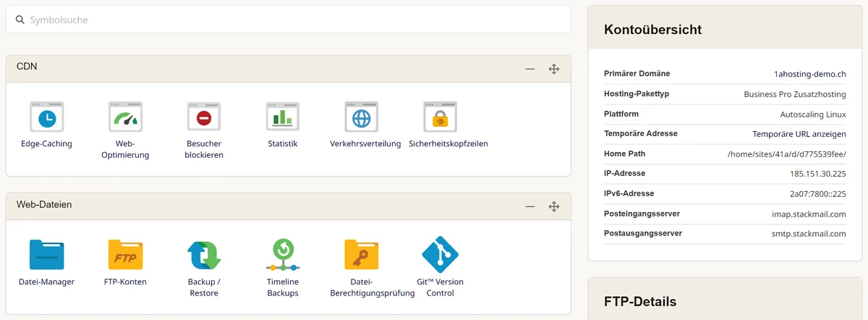Click the Plattform label
Image resolution: width=868 pixels, height=320 pixels.
coord(621,114)
